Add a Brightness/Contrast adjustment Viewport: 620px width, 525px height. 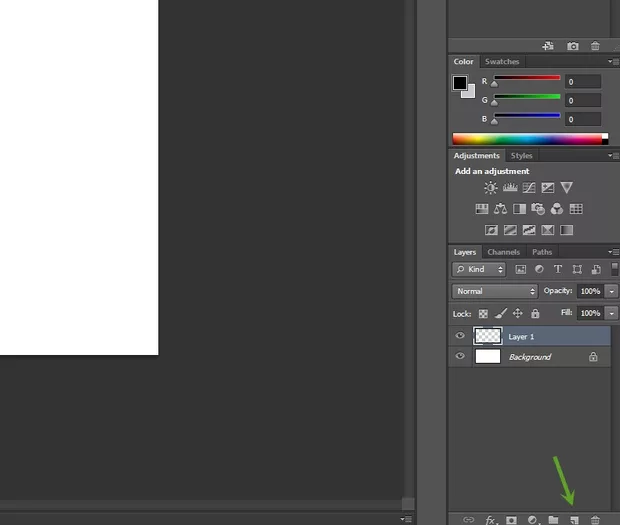click(490, 188)
